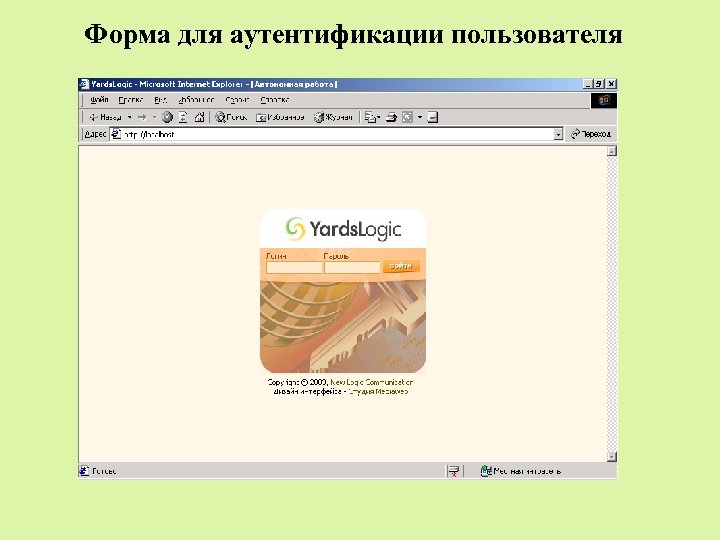Open the Edit button dropdown arrow
This screenshot has width=720, height=540.
click(x=420, y=118)
